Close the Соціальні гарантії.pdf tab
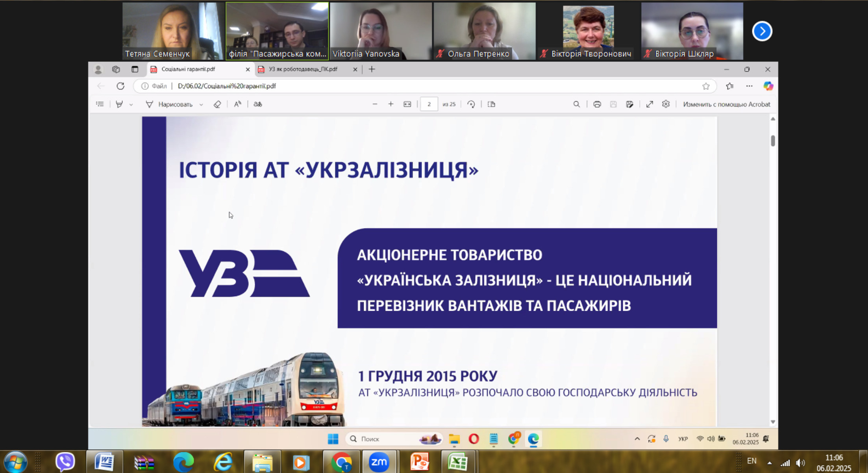Image resolution: width=868 pixels, height=473 pixels. click(248, 70)
